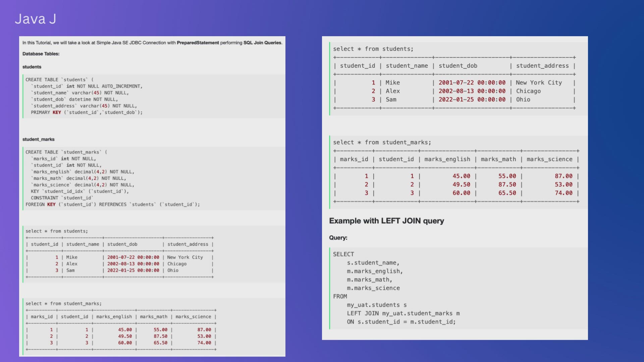Click the bold "Query:" label
The image size is (644, 362).
pos(338,238)
